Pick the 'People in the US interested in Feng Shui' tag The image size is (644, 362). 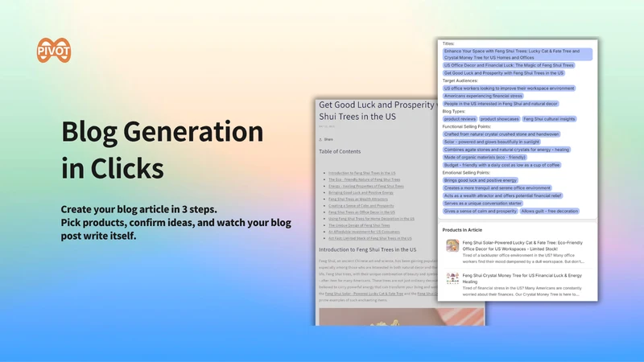coord(501,104)
